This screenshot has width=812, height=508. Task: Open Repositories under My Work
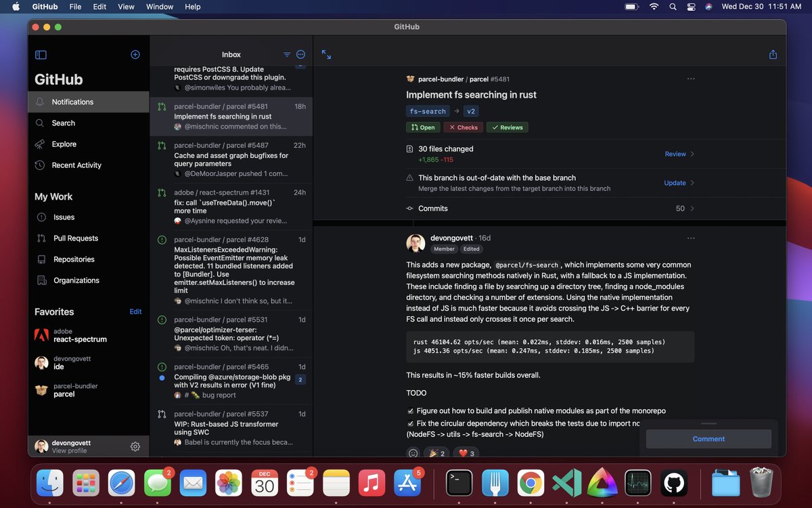(x=89, y=259)
